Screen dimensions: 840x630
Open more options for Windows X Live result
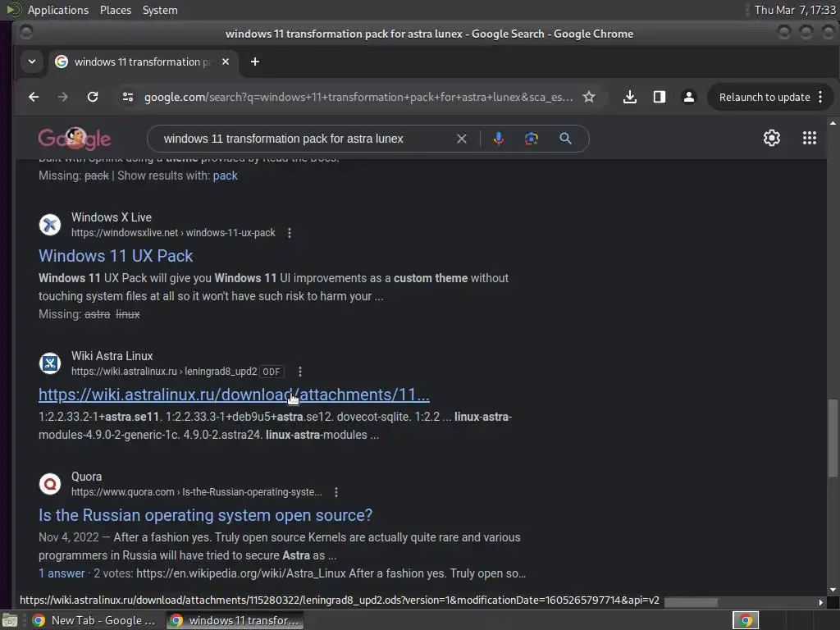[290, 233]
